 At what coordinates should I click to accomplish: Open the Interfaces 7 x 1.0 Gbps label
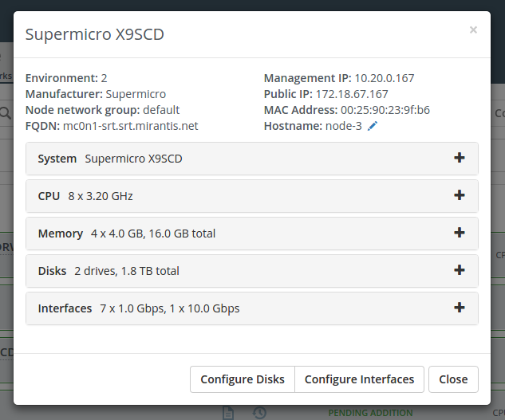tap(139, 308)
